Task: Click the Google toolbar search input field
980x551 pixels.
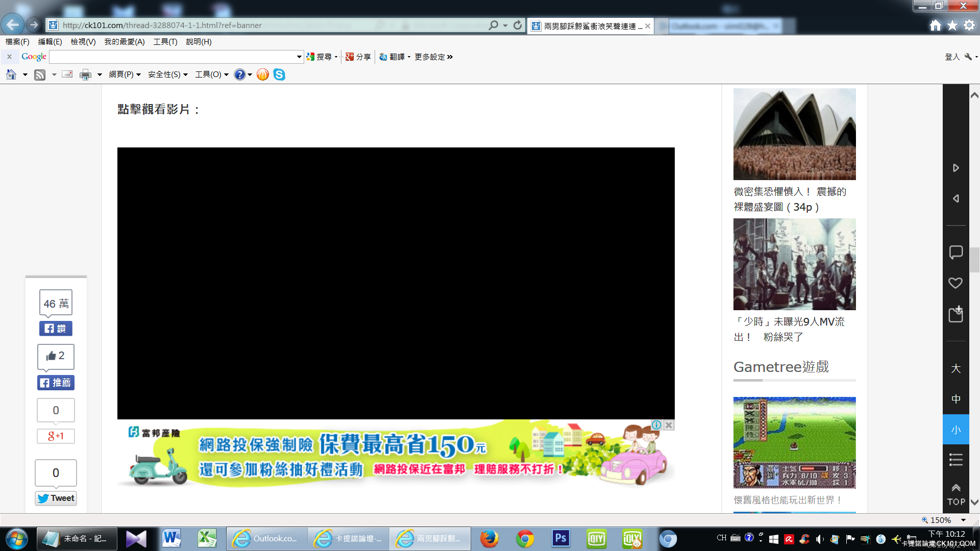Action: pos(172,57)
